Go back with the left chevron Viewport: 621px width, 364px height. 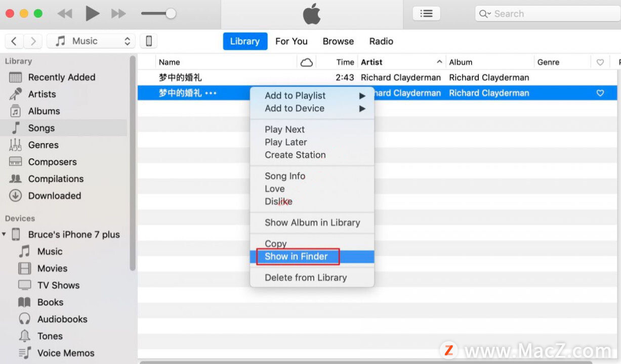pos(14,41)
